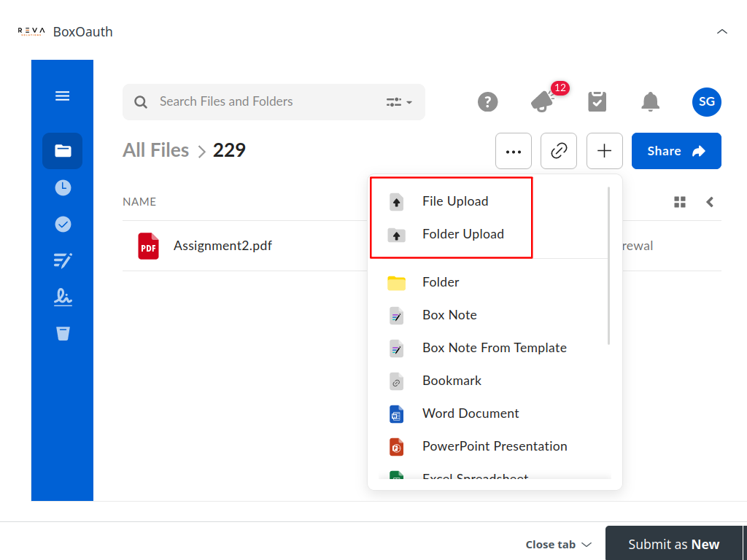Viewport: 747px width, 560px height.
Task: Open the Trash from the sidebar
Action: coord(62,333)
